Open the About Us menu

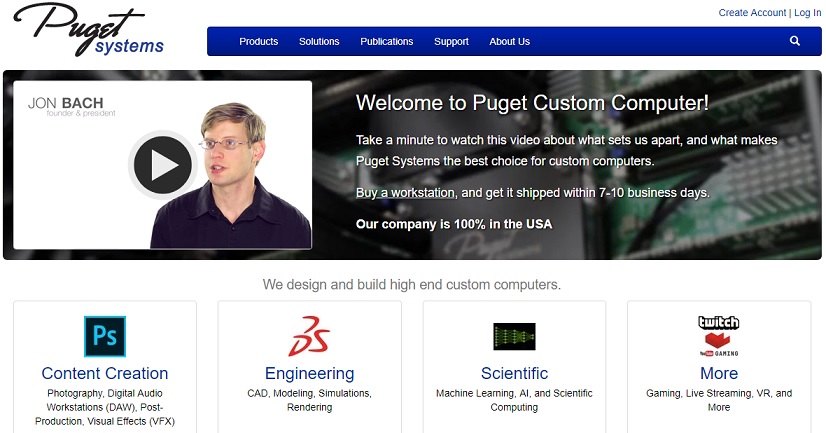point(509,42)
